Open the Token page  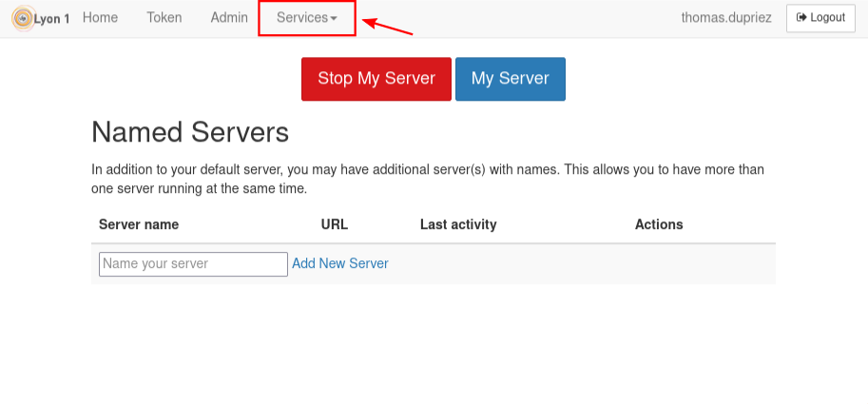tap(164, 18)
